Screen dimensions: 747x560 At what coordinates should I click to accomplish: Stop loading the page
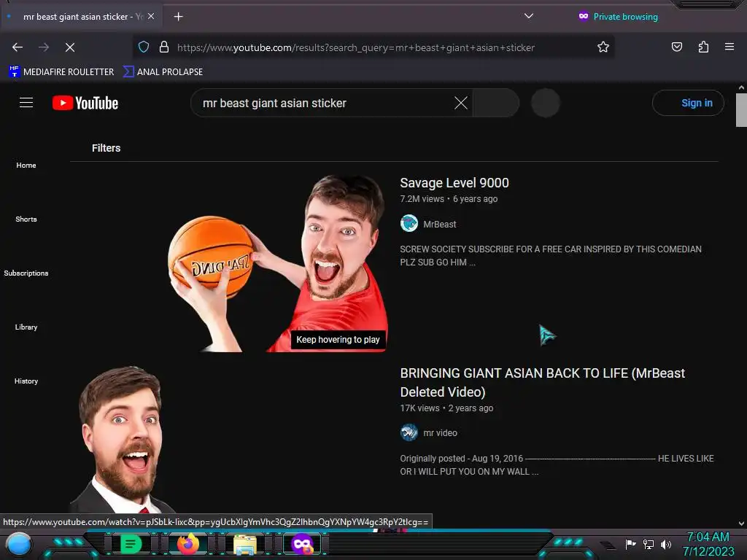click(70, 47)
